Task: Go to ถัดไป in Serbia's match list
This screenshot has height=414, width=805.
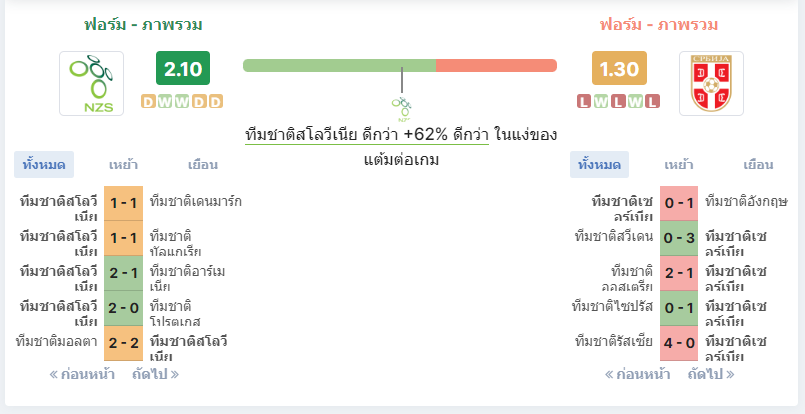Action: pyautogui.click(x=711, y=374)
